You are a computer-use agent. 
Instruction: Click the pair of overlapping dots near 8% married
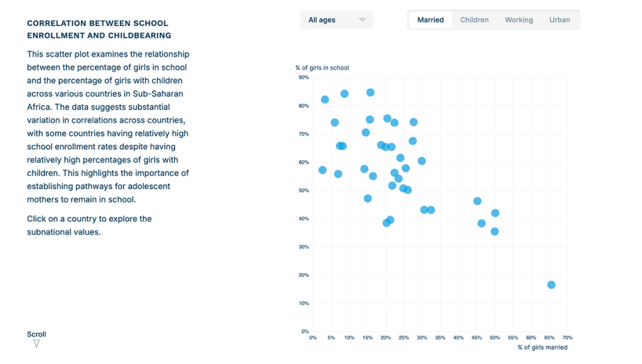342,145
